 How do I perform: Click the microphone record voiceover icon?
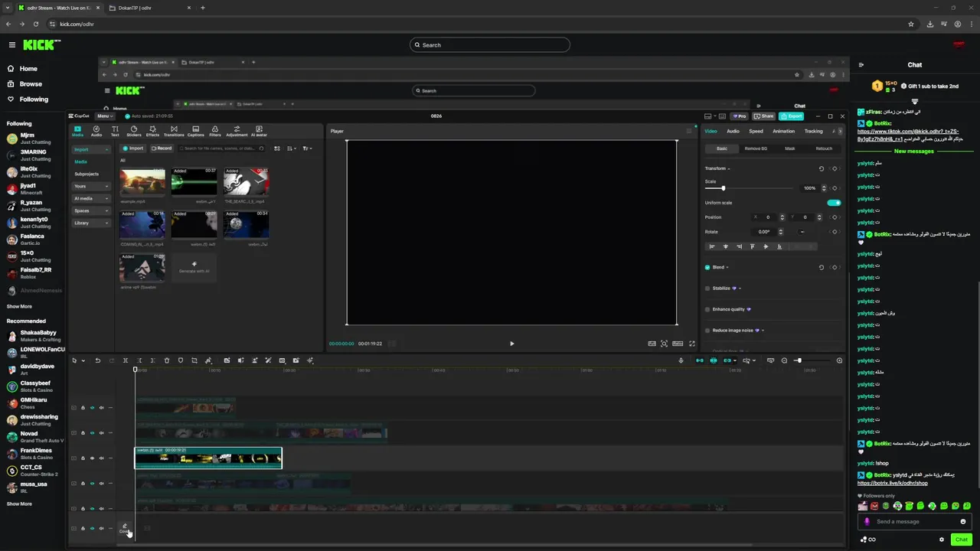(681, 360)
